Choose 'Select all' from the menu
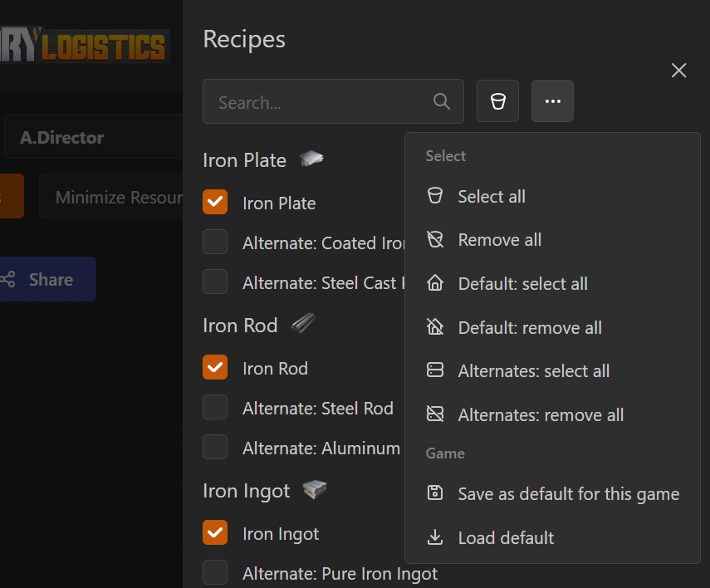Screen dimensions: 710x588 point(492,197)
